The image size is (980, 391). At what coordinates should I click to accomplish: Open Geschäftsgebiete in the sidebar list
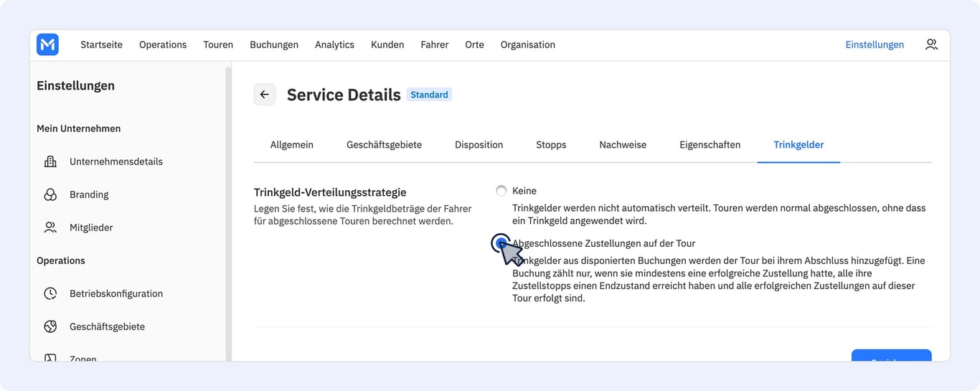(x=107, y=326)
